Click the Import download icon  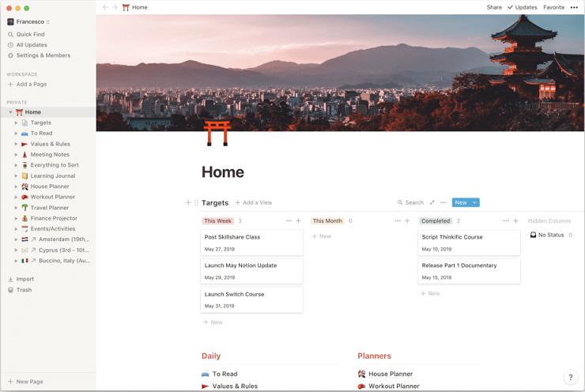pos(10,279)
